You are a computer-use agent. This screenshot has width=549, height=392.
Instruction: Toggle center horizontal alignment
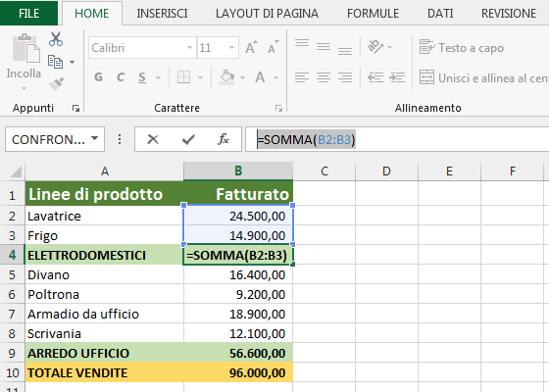[324, 77]
